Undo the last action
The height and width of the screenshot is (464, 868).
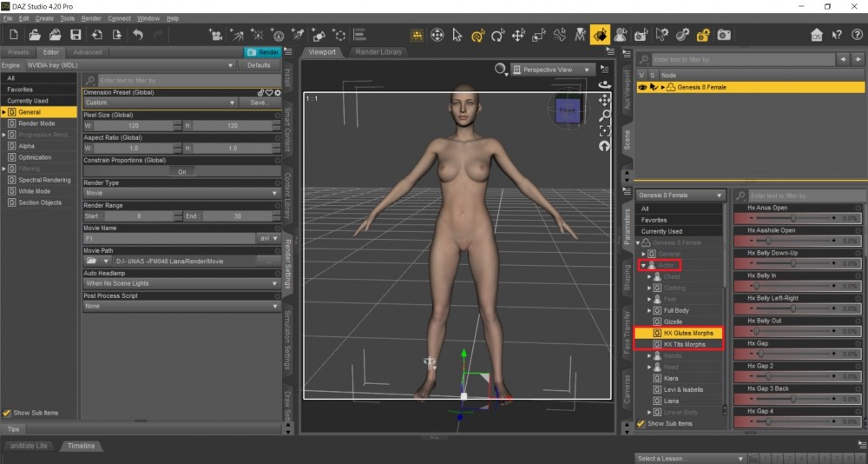click(x=138, y=35)
